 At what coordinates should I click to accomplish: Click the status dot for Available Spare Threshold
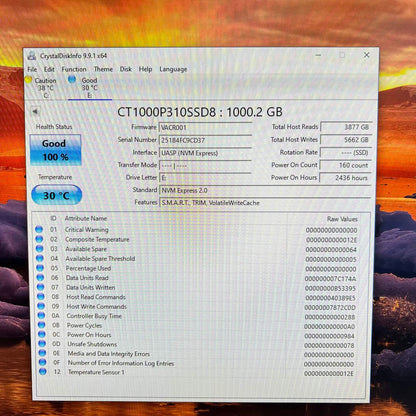pyautogui.click(x=40, y=258)
